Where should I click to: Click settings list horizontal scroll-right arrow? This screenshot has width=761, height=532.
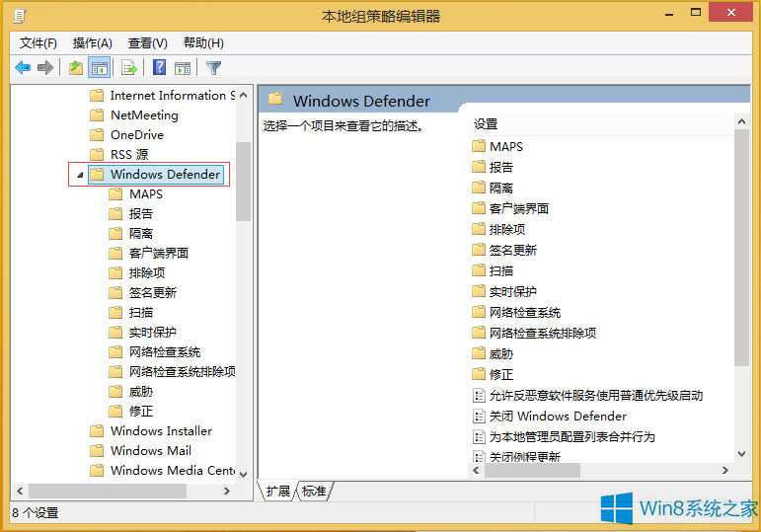click(725, 471)
